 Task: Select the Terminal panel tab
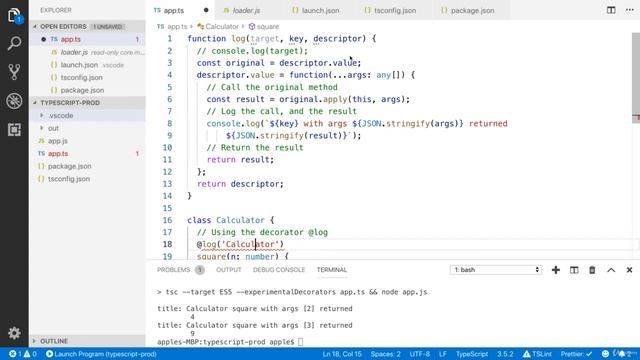[x=332, y=270]
